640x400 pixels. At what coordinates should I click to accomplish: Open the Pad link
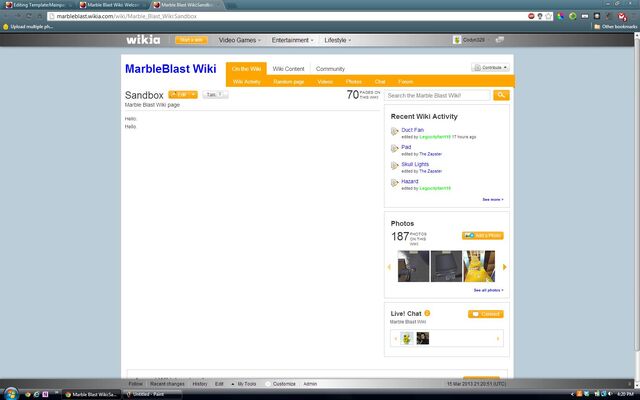coord(406,147)
